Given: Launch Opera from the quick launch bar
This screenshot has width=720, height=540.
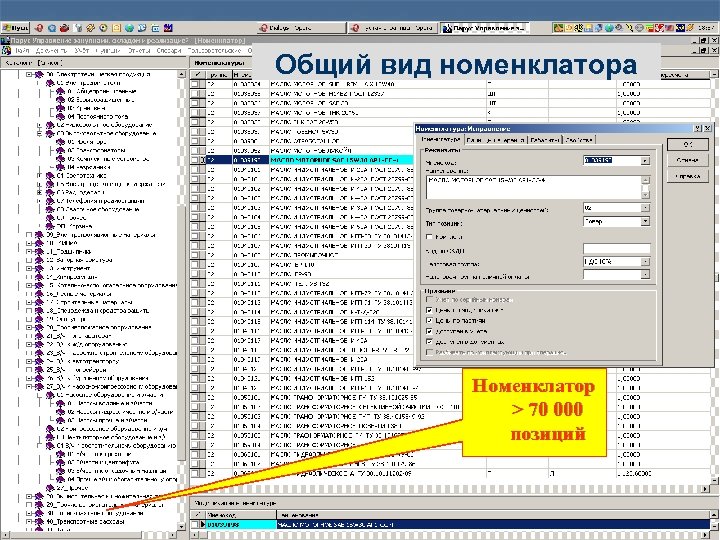Looking at the screenshot, I should tap(39, 28).
